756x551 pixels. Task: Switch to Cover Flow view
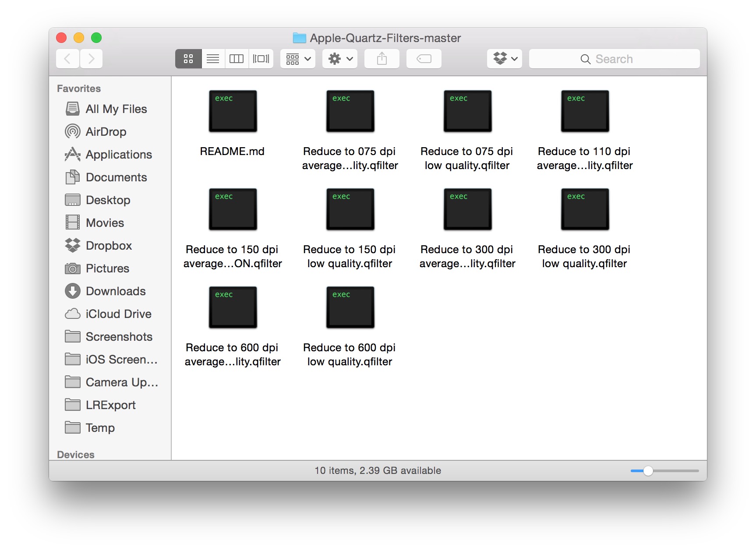pyautogui.click(x=261, y=59)
